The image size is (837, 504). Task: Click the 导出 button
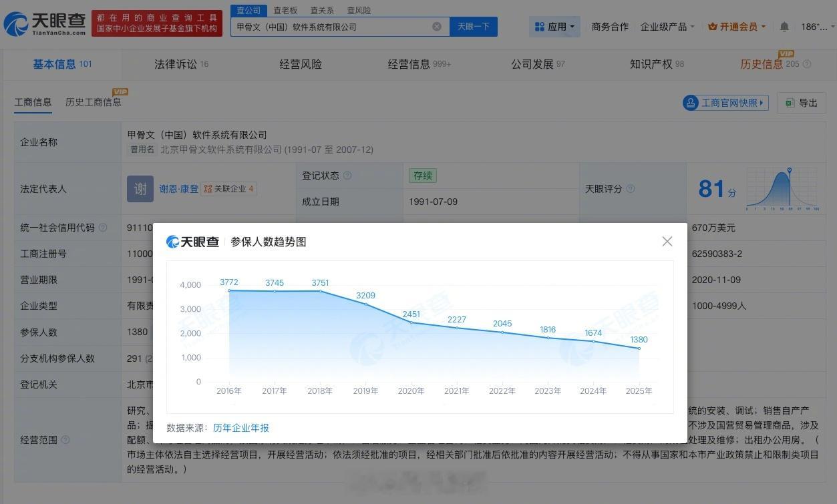click(x=802, y=103)
